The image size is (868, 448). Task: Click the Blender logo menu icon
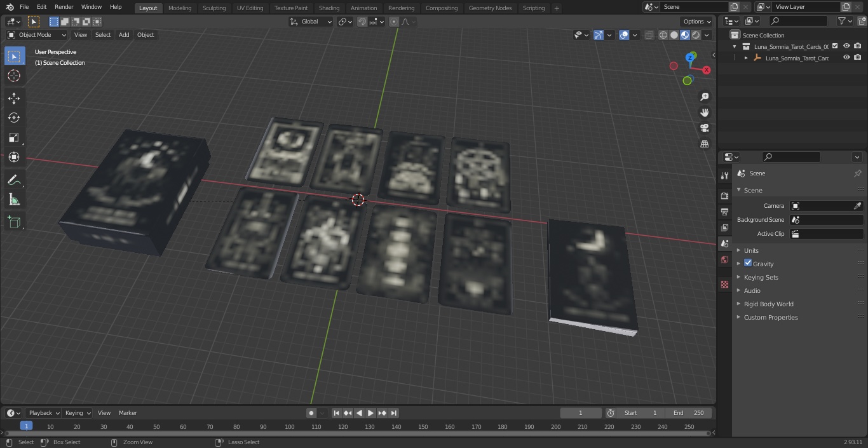coord(10,7)
